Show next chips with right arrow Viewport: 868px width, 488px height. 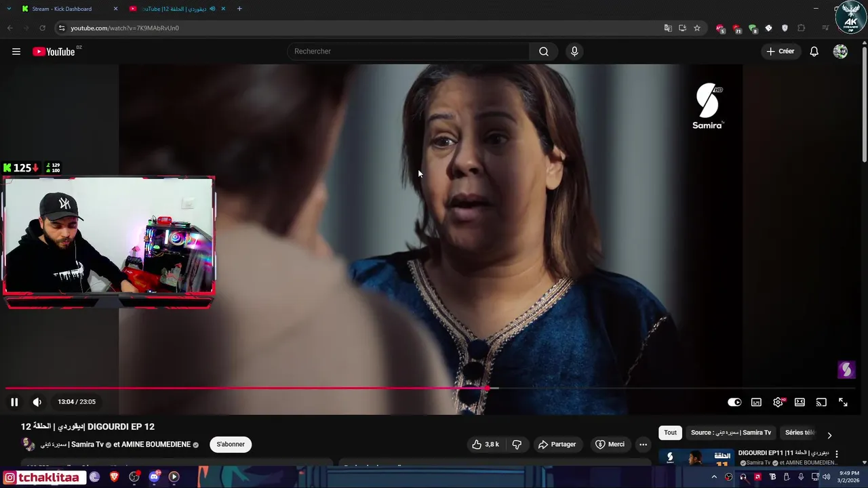click(x=829, y=435)
